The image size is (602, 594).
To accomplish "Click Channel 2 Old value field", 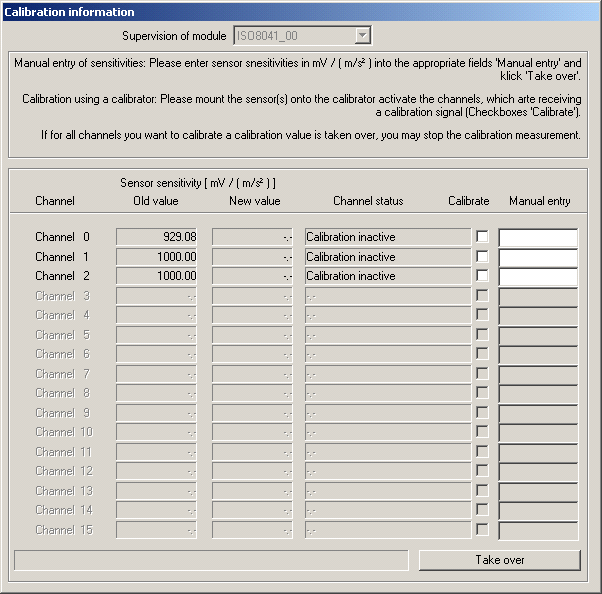I will [157, 276].
